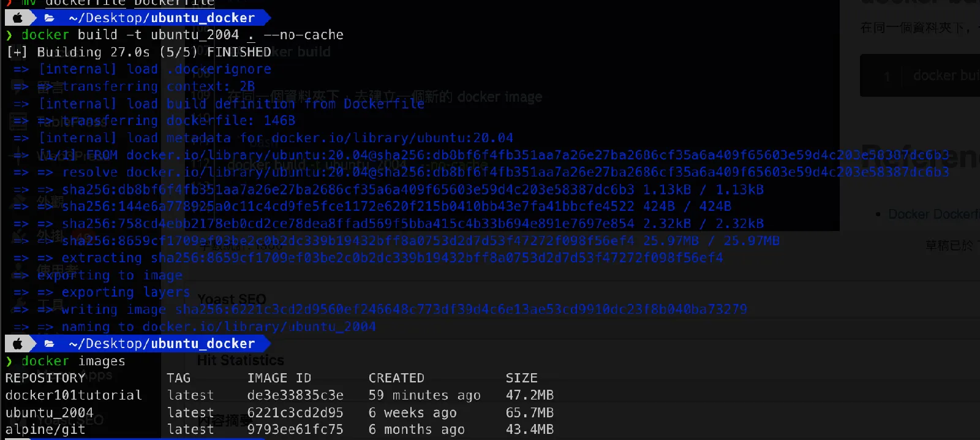Click the ~/Desktop/ubuntu_docker path above docker images
The height and width of the screenshot is (440, 980).
[x=162, y=344]
